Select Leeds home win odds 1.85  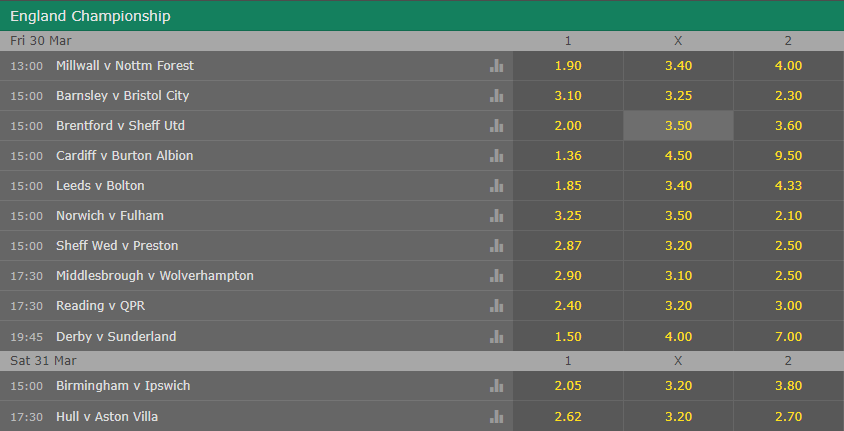point(568,186)
